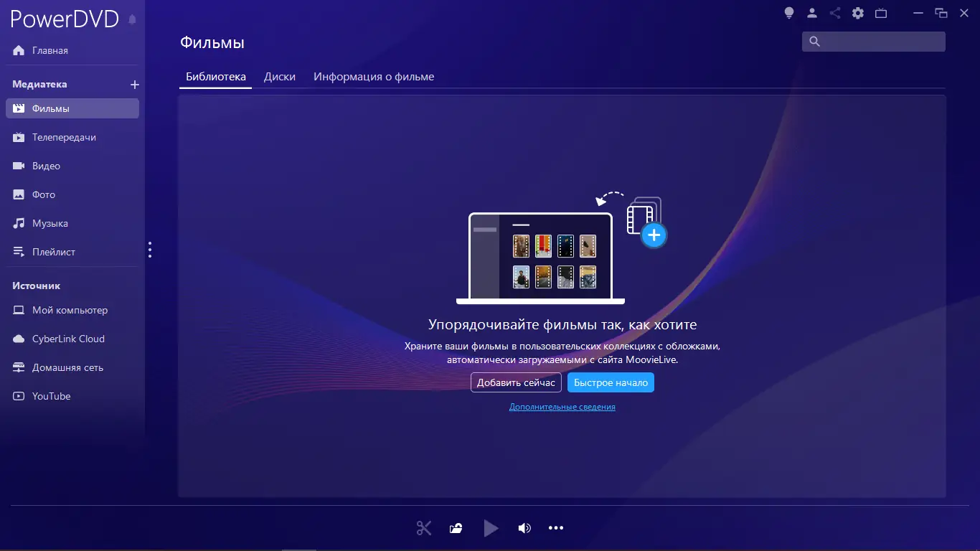Add to Медиатека with the plus button

point(134,85)
